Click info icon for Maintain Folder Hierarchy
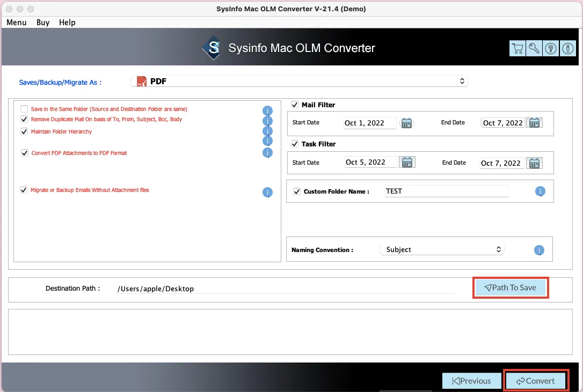Image resolution: width=583 pixels, height=392 pixels. [x=267, y=131]
